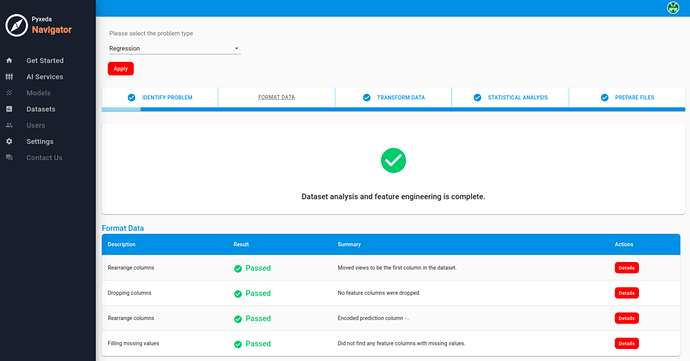Open Details for Dropping columns row
The width and height of the screenshot is (690, 361).
coord(627,293)
